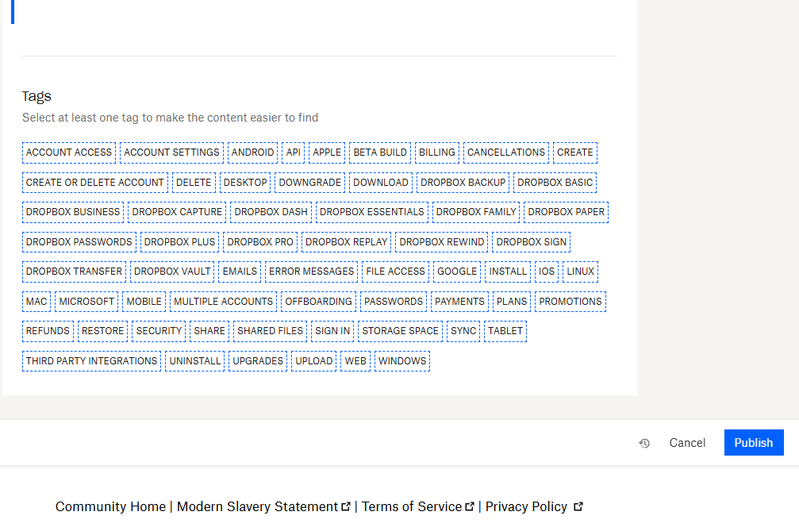Toggle the WINDOWS tag

click(x=402, y=361)
